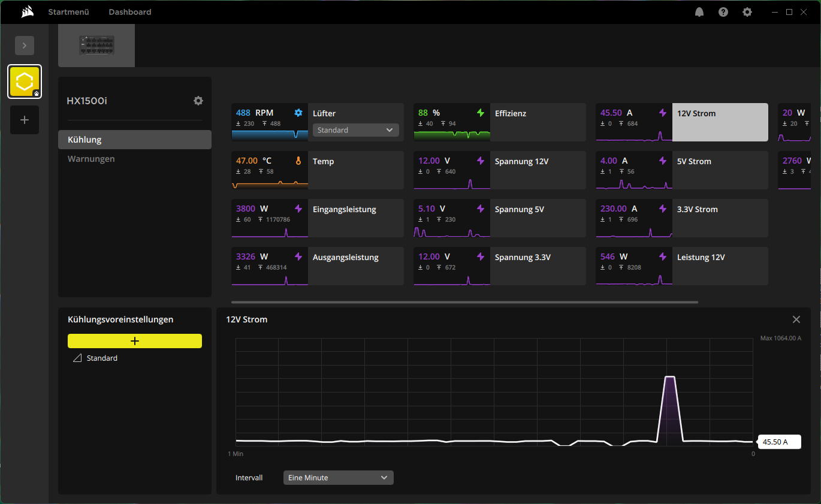Click the 5V Strom lightning icon

(x=663, y=161)
